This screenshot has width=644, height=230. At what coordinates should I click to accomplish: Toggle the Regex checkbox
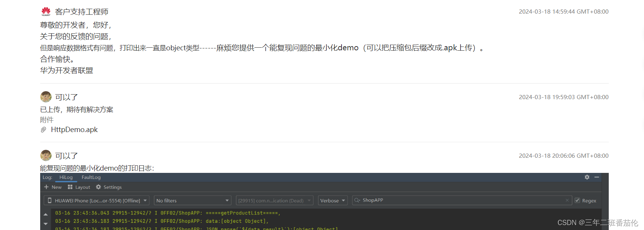577,200
